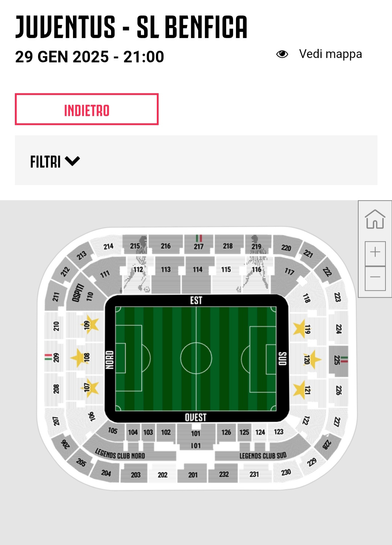Choose sector 201 in the Ovest stand
392x545 pixels.
coord(193,474)
